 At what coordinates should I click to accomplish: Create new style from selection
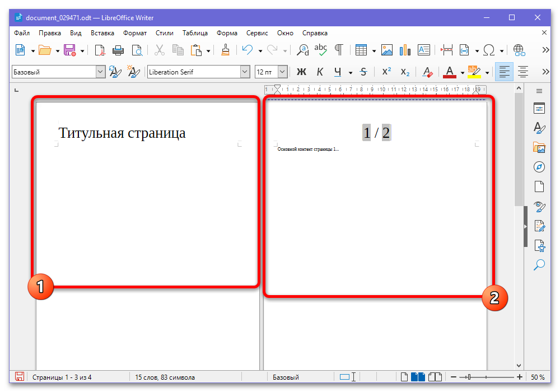(133, 72)
